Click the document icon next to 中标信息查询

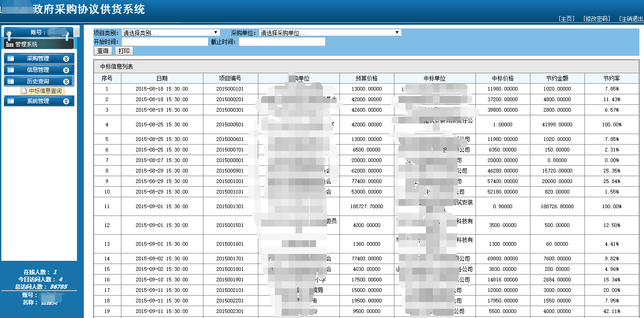click(x=24, y=91)
